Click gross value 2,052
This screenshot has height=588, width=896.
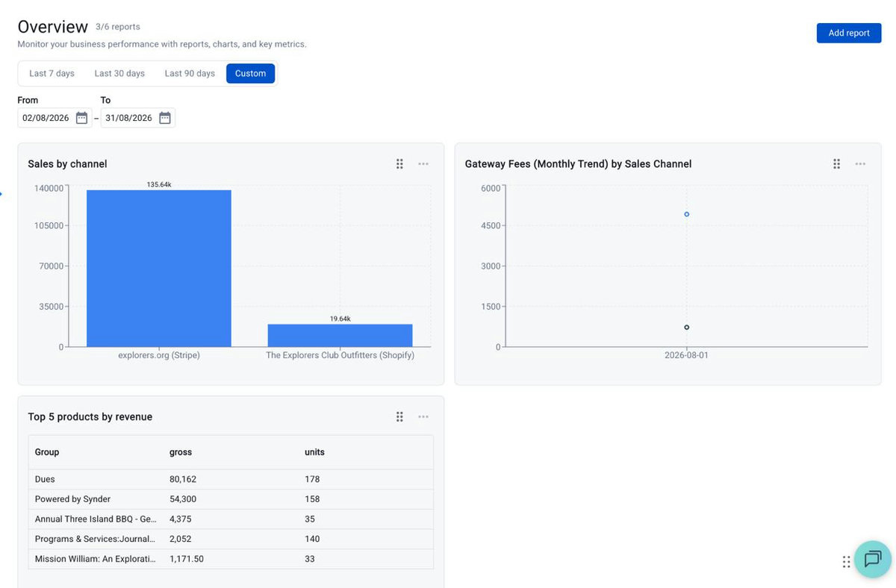(x=181, y=539)
